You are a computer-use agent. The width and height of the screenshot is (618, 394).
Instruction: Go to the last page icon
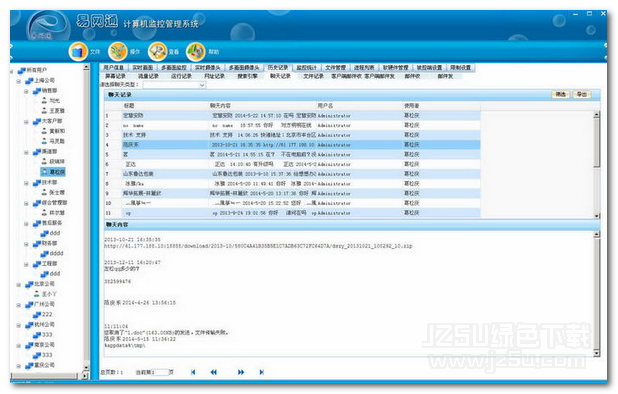pyautogui.click(x=261, y=372)
